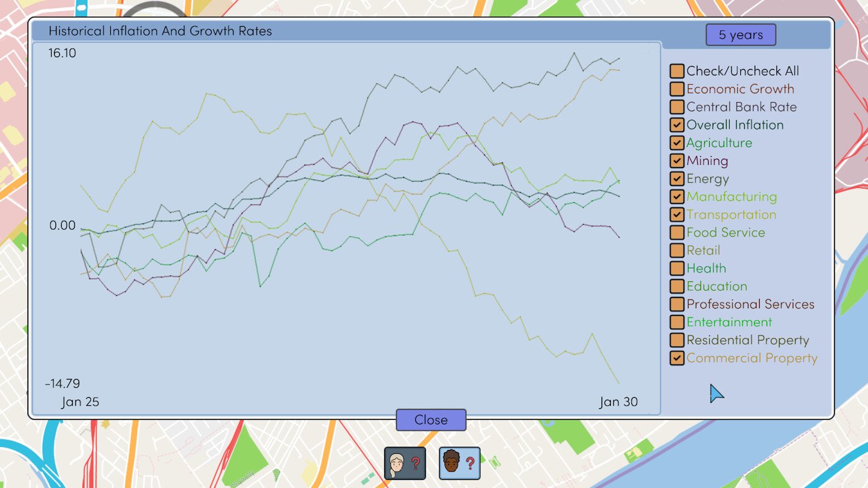Enable the Education series checkbox
The height and width of the screenshot is (488, 868).
coord(677,286)
